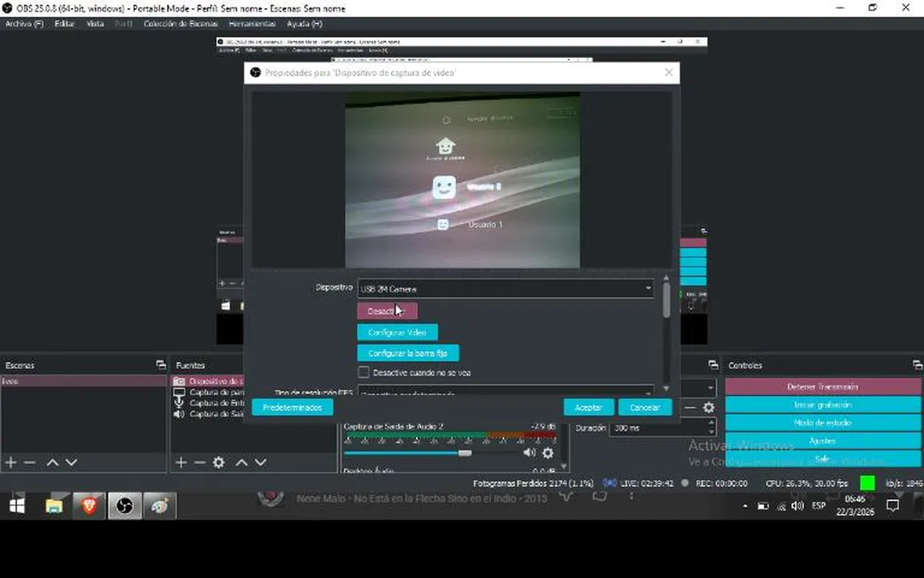Open the Vista menu
924x578 pixels.
[95, 23]
